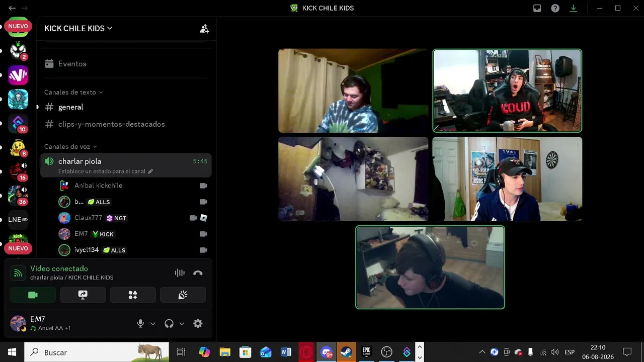Show hidden system tray icons
The width and height of the screenshot is (644, 362).
tap(482, 352)
